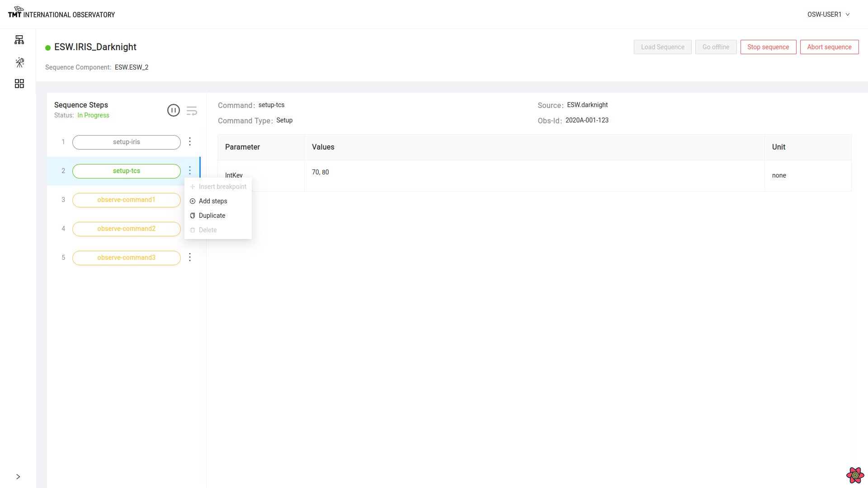Select the observe-command2 step
868x488 pixels.
(127, 229)
